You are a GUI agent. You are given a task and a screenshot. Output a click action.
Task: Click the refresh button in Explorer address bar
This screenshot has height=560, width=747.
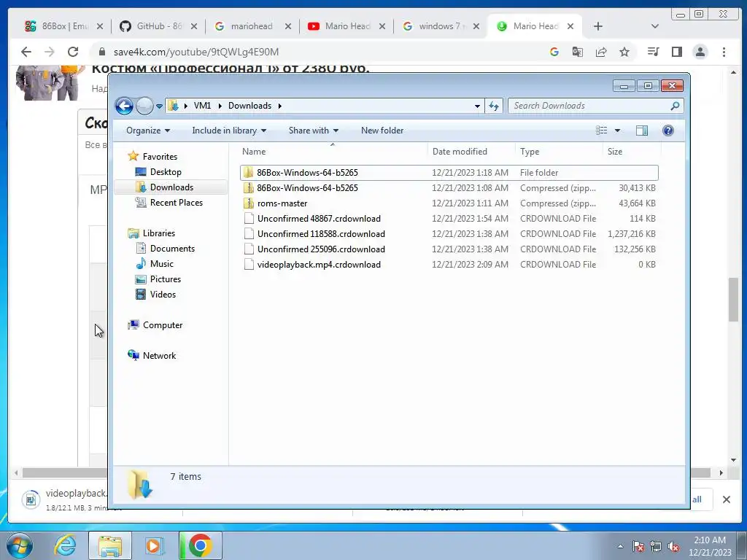coord(494,106)
